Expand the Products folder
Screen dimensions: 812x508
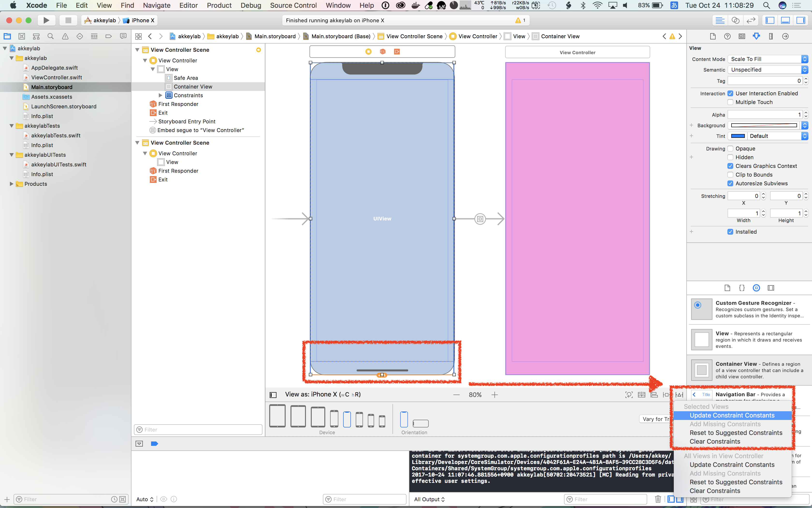[x=11, y=184]
